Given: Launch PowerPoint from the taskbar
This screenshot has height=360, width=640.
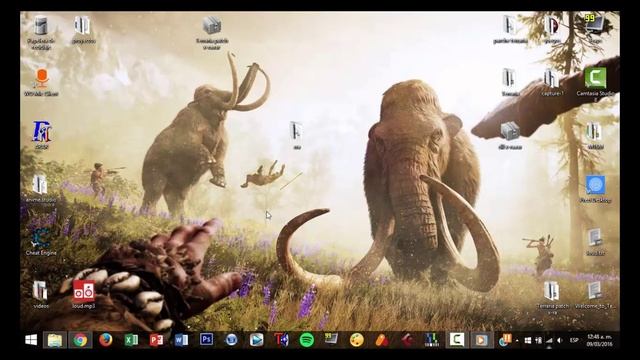Looking at the screenshot, I should tap(156, 340).
